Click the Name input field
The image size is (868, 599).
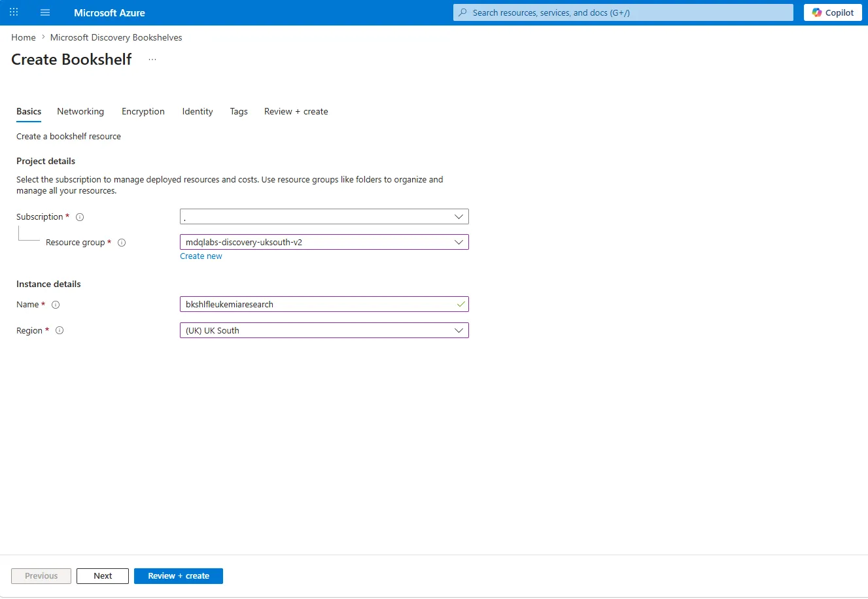pos(324,304)
